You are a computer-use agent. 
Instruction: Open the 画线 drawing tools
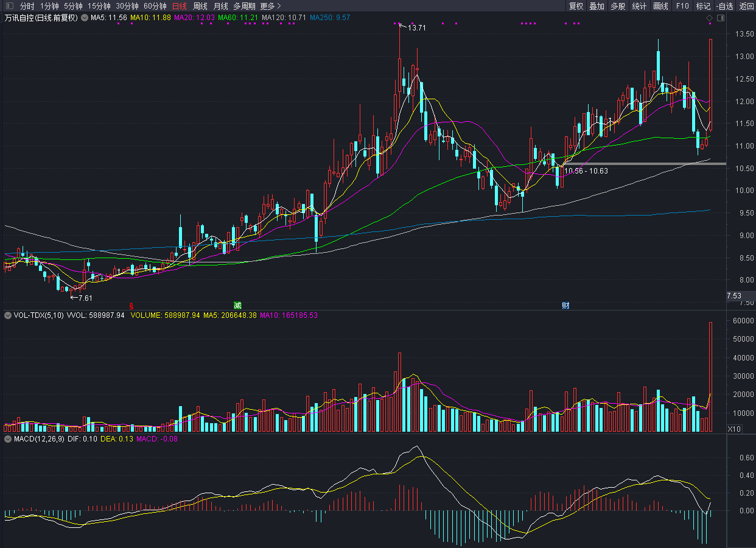click(660, 6)
